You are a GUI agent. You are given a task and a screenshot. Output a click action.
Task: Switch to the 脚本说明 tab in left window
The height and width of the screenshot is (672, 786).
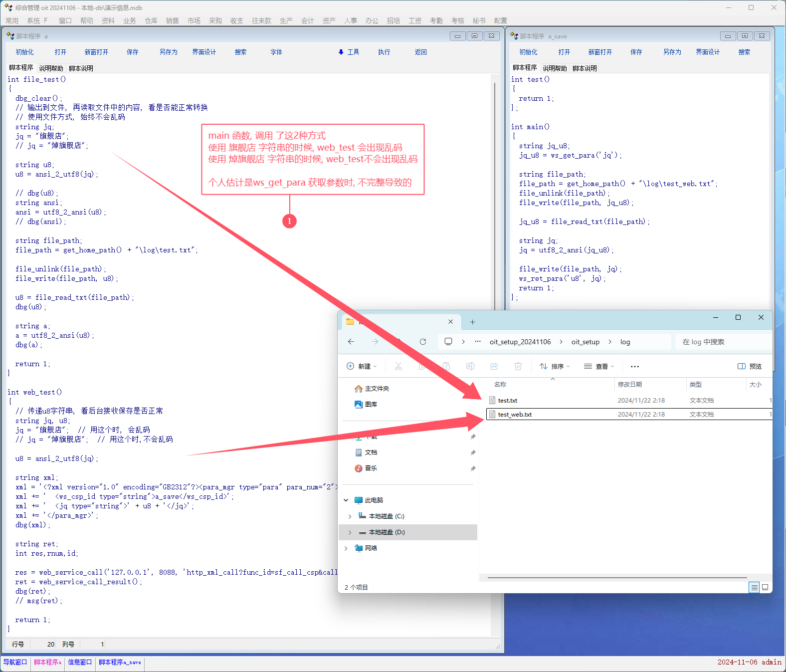[x=81, y=68]
